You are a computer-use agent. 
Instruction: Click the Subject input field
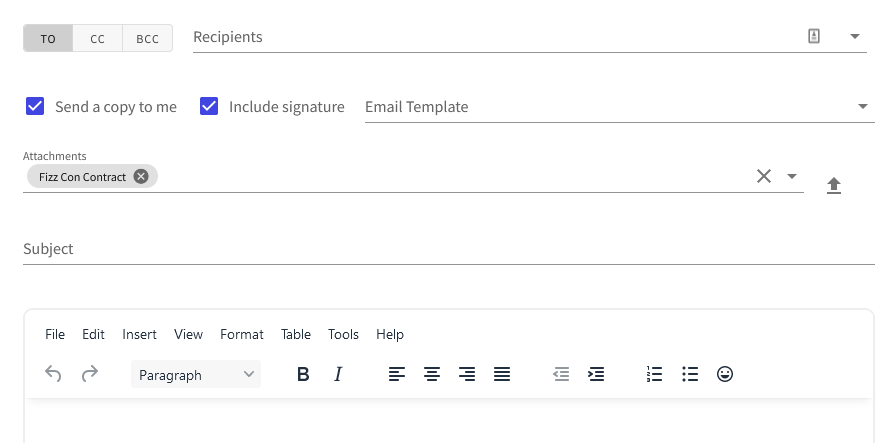449,249
